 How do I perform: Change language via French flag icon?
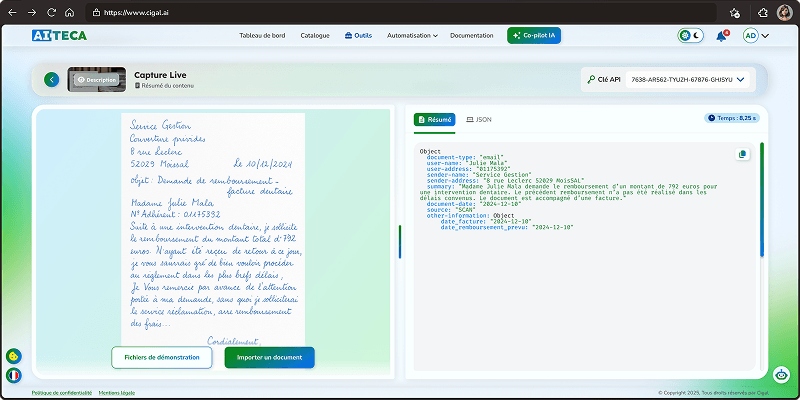click(14, 376)
